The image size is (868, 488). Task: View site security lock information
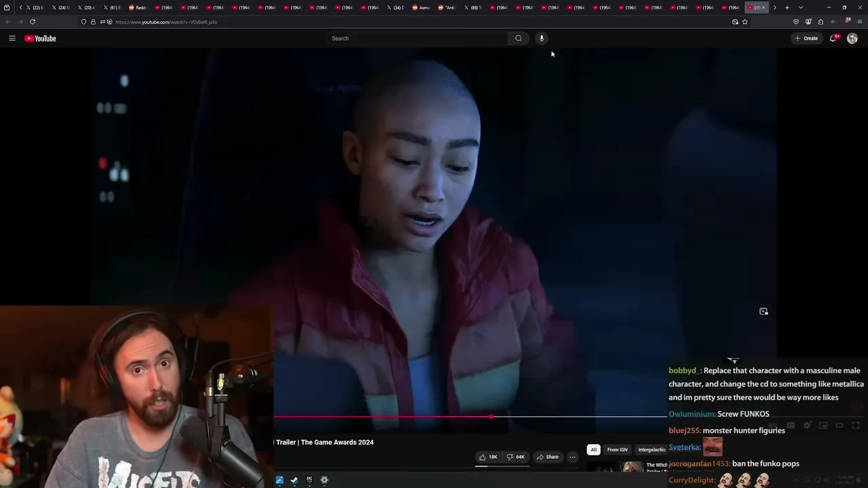[x=93, y=22]
